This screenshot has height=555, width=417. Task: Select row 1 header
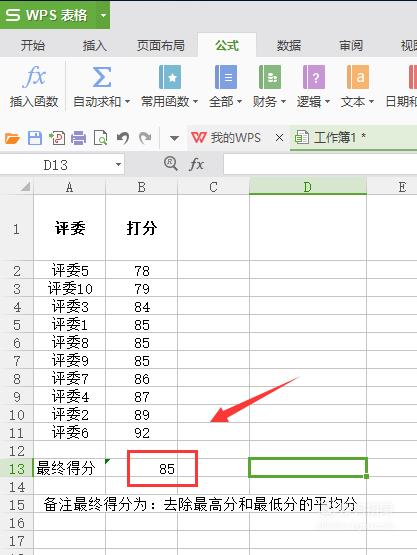[16, 229]
